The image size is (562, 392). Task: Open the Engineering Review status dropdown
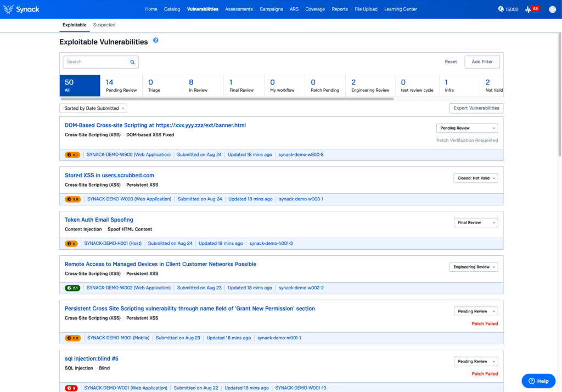(x=473, y=267)
